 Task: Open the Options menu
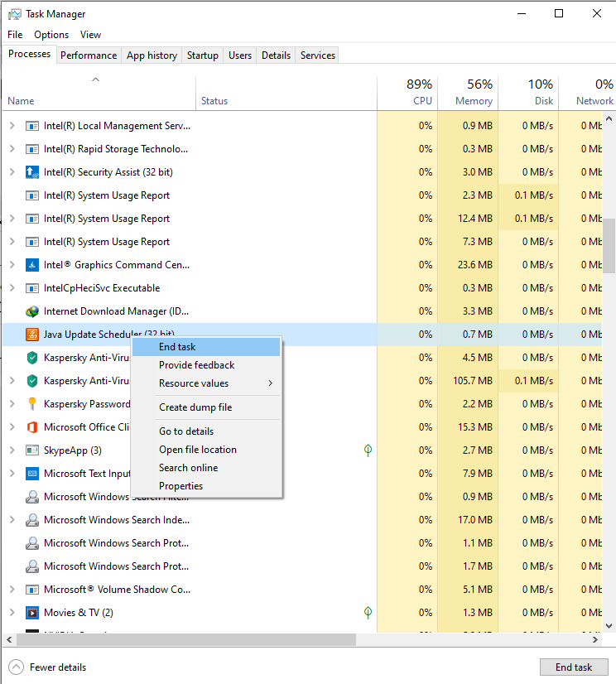tap(51, 35)
